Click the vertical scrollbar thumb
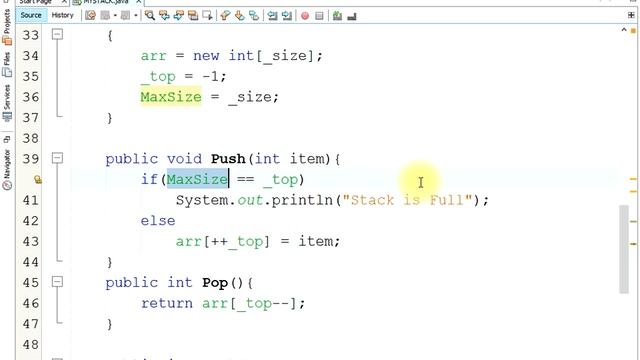Image resolution: width=640 pixels, height=360 pixels. [x=624, y=249]
